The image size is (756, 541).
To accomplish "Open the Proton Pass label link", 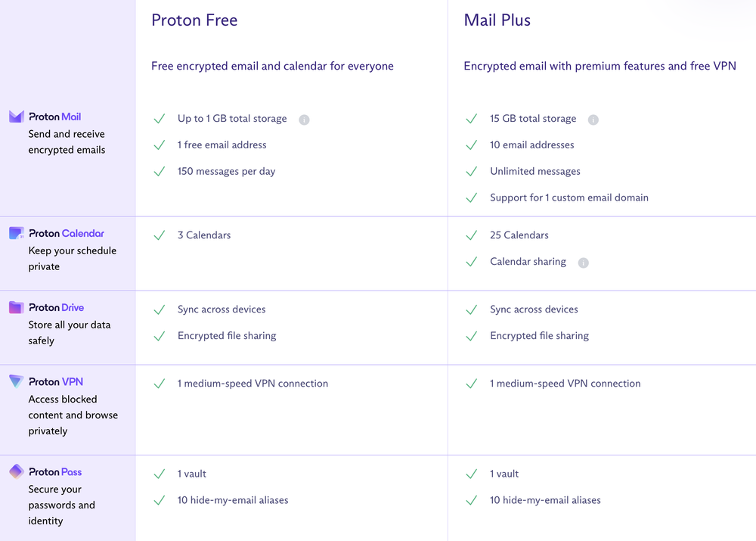I will click(54, 471).
